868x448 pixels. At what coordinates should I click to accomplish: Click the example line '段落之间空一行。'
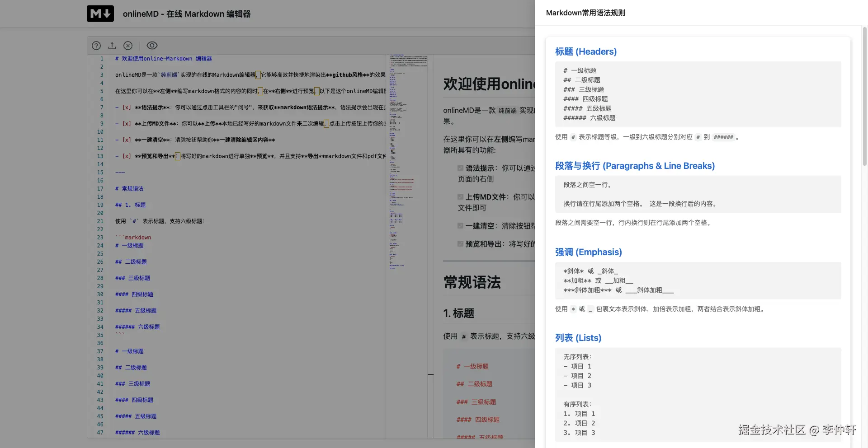(x=589, y=185)
